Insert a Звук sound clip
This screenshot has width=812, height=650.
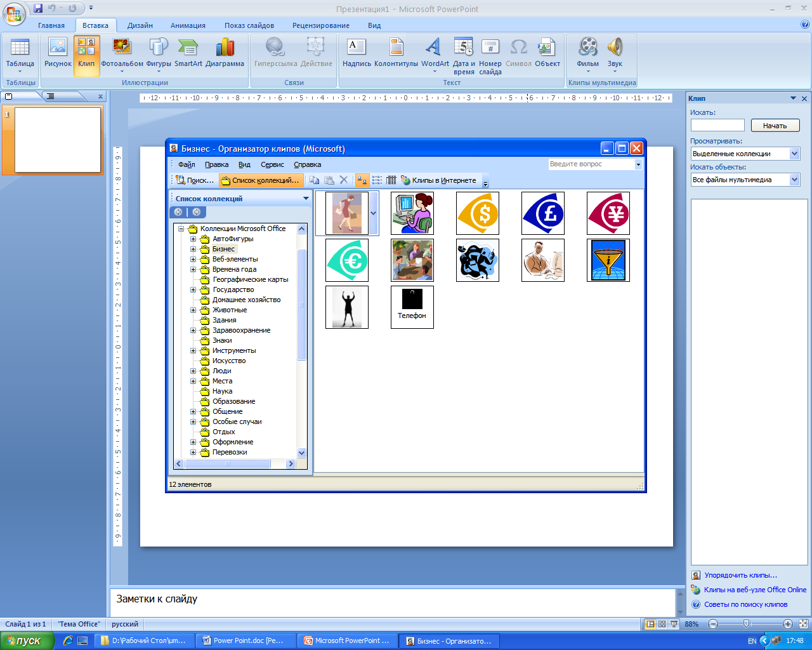click(x=615, y=55)
